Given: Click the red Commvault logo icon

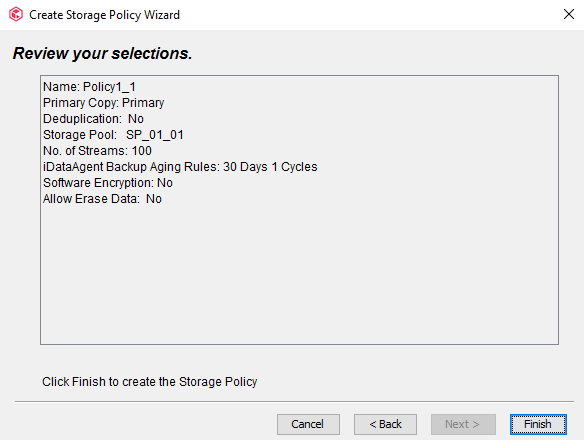Looking at the screenshot, I should (16, 15).
